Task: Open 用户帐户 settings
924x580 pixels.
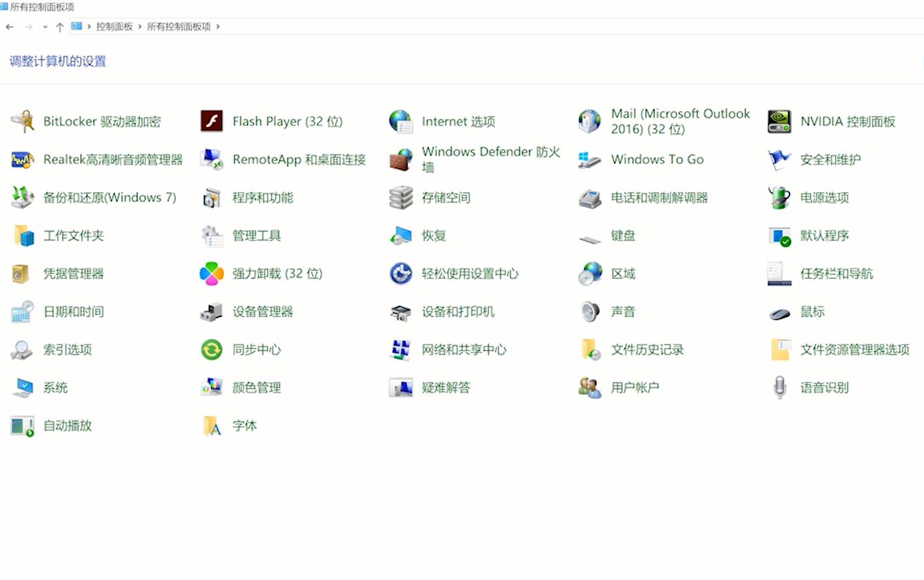Action: pyautogui.click(x=635, y=388)
